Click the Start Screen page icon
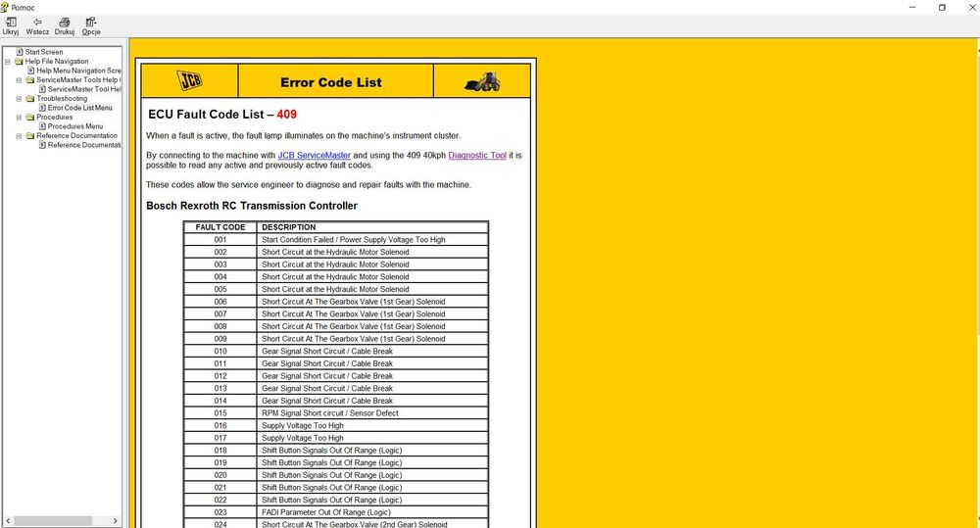 (x=20, y=52)
